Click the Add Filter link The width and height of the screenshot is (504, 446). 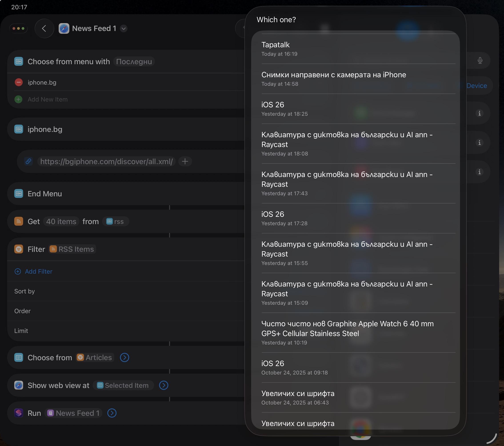38,272
